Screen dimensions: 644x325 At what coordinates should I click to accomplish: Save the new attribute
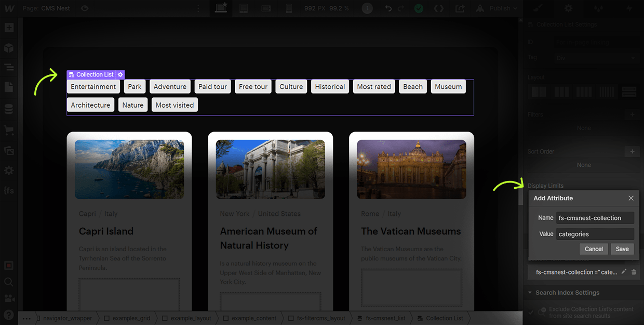[622, 249]
